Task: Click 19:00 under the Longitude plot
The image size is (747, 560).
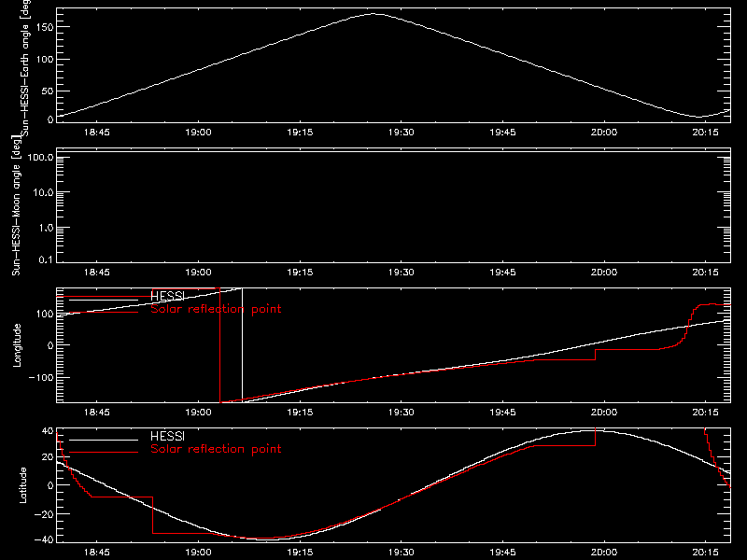Action: pos(198,413)
